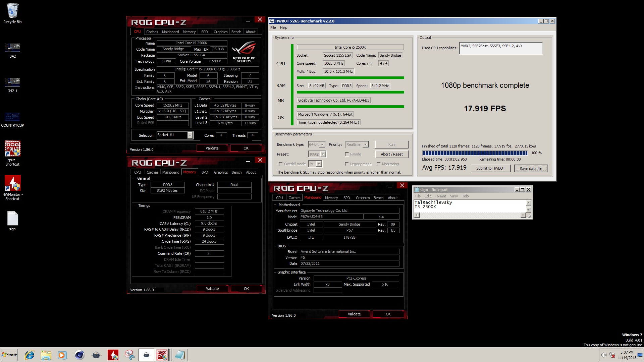Open the 342 desktop image file
Viewport: 644px width, 362px height.
pos(12,50)
